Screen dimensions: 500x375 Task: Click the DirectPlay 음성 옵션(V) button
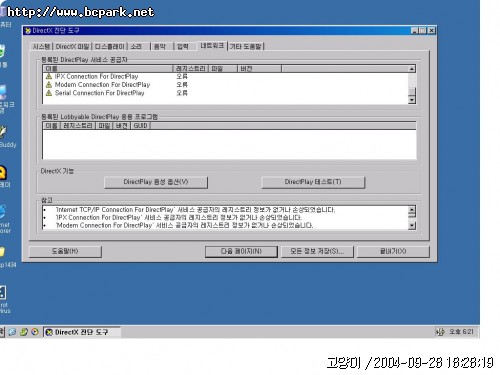156,182
